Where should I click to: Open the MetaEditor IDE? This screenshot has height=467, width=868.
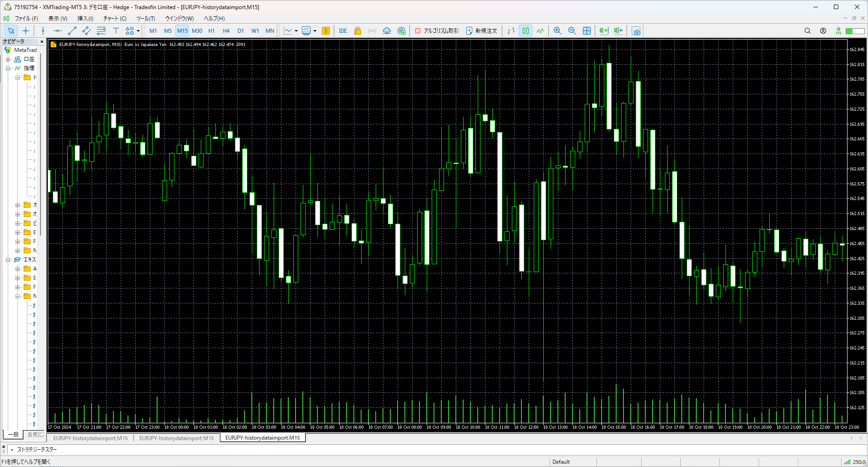click(x=343, y=31)
